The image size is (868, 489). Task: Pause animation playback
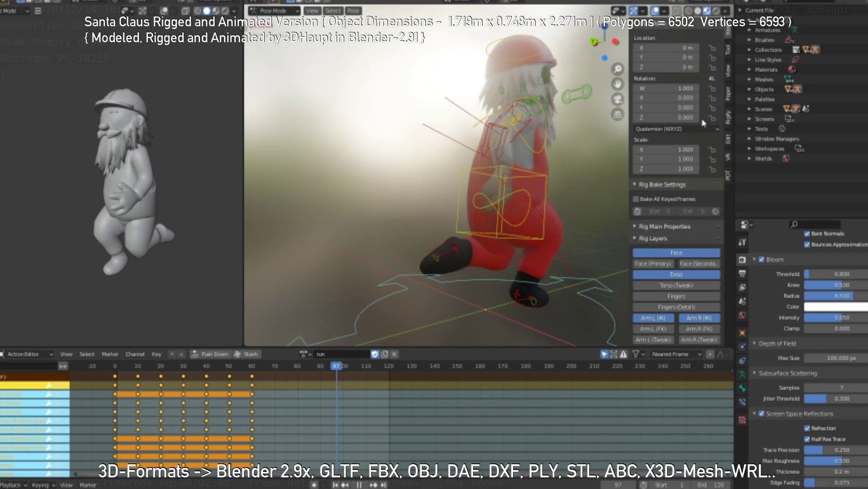pyautogui.click(x=359, y=485)
